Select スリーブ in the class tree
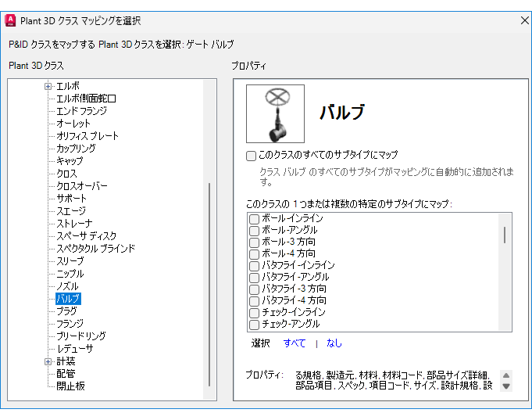The image size is (532, 420). (70, 261)
